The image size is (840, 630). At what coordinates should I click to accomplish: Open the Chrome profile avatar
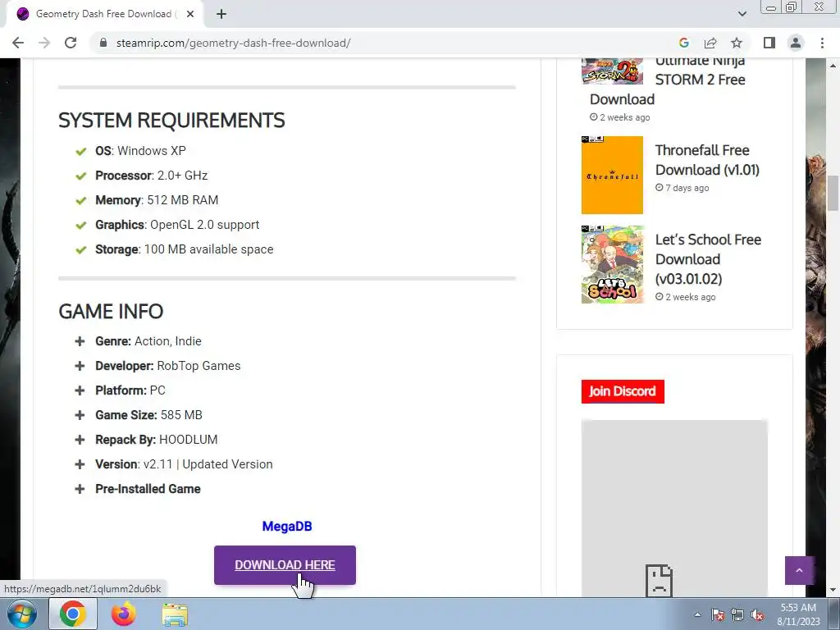click(x=796, y=43)
